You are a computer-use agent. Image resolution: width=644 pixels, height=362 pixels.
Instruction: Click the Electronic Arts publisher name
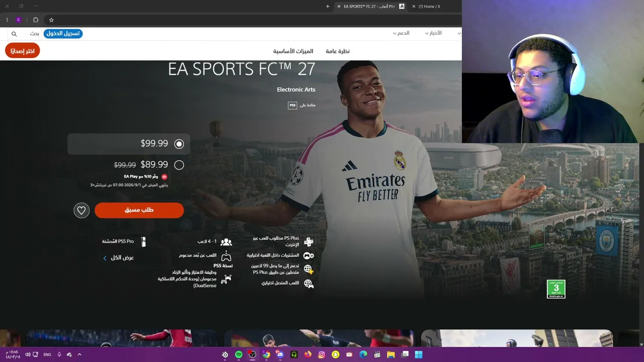[296, 89]
